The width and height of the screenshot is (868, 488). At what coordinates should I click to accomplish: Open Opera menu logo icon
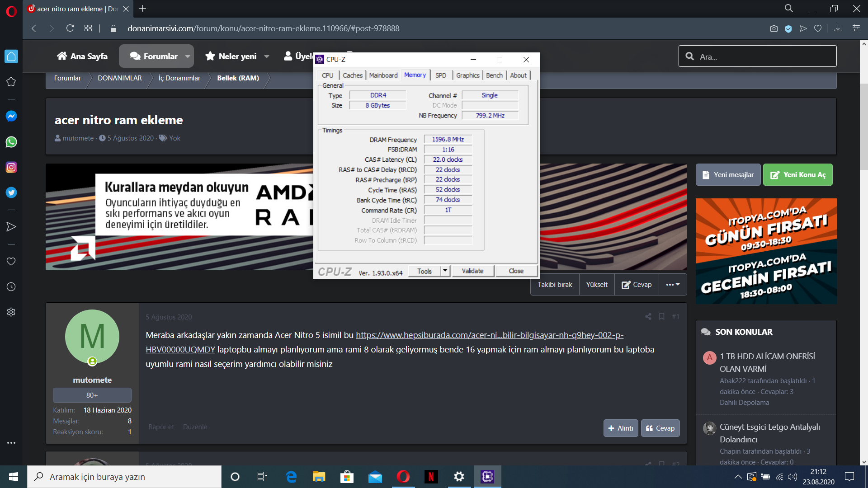point(11,11)
